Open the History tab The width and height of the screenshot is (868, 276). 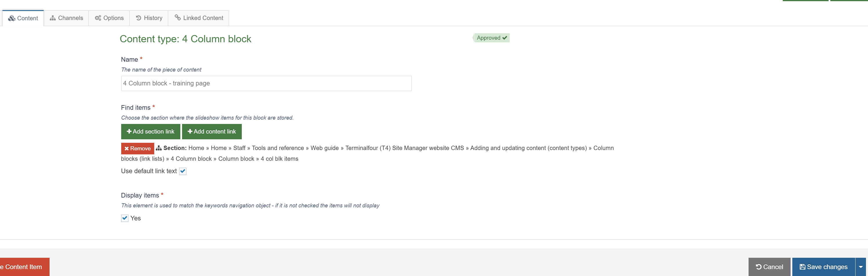tap(149, 18)
